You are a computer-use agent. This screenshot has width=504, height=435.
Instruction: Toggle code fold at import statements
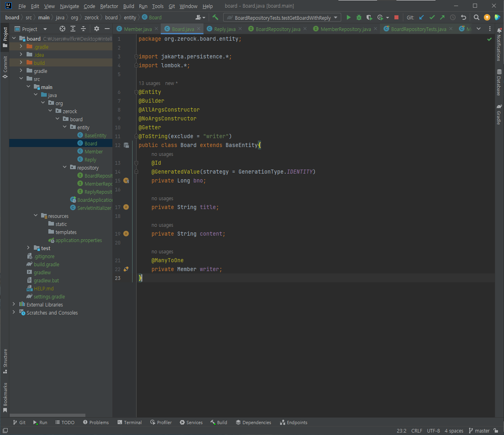click(136, 56)
